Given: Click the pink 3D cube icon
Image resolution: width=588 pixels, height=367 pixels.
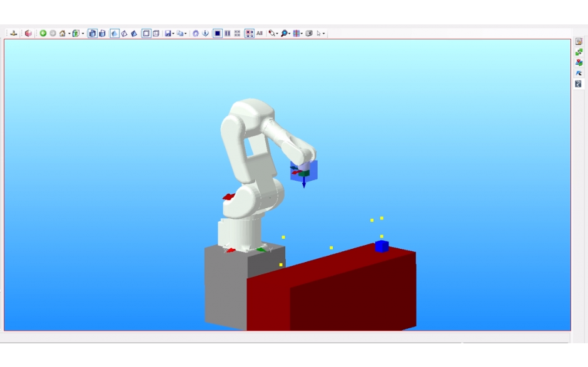Looking at the screenshot, I should 29,33.
